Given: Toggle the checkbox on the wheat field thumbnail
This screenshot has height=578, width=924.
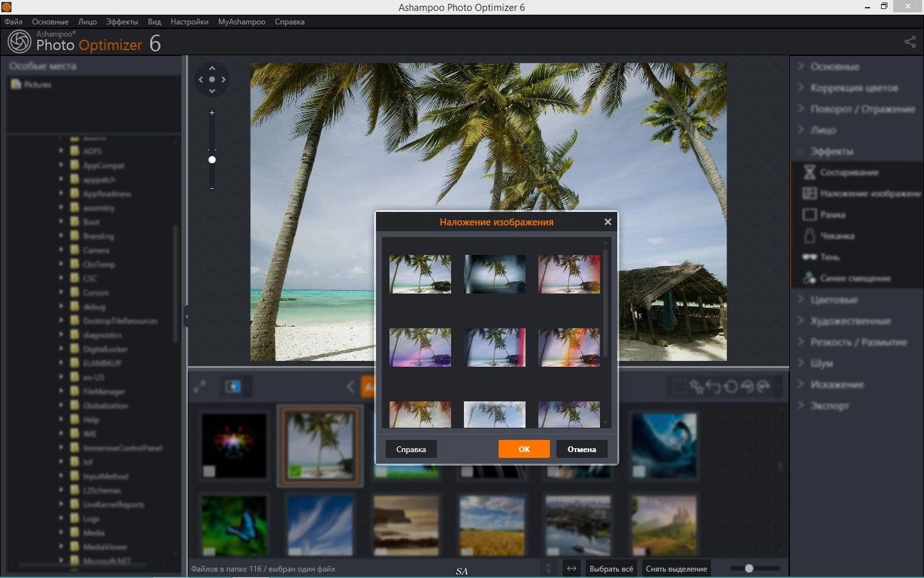Looking at the screenshot, I should 466,552.
